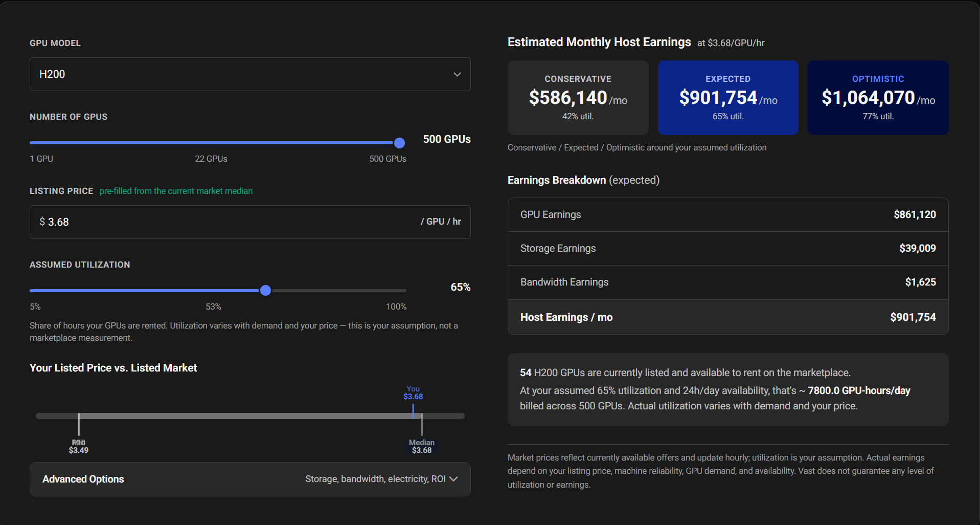Select the Optimistic earnings card
This screenshot has width=980, height=525.
[x=878, y=98]
